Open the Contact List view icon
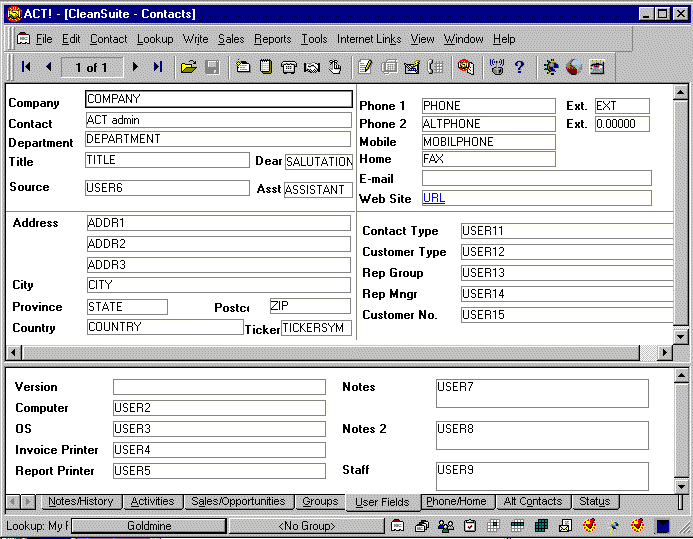Screen dimensions: 693x539 (422, 526)
